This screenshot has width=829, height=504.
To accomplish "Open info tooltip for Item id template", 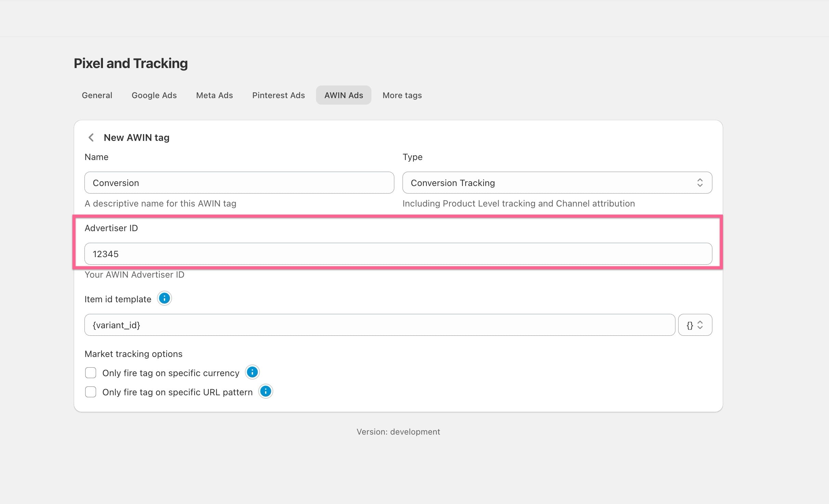I will click(165, 299).
